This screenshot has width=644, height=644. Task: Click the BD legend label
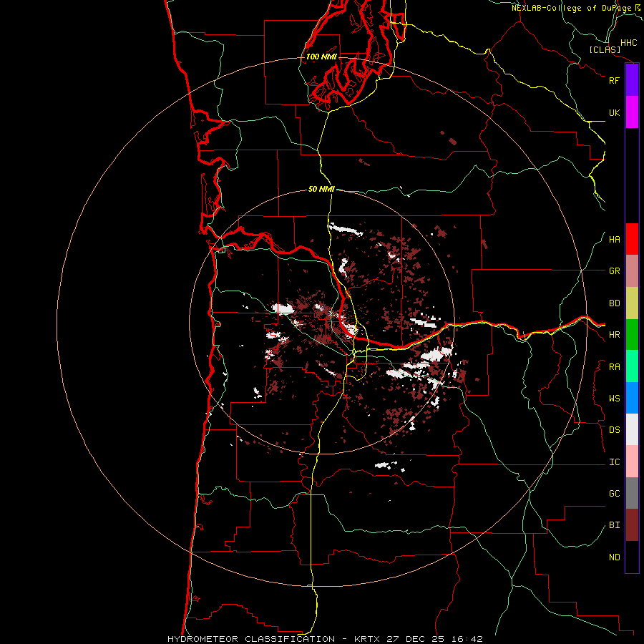pos(614,303)
